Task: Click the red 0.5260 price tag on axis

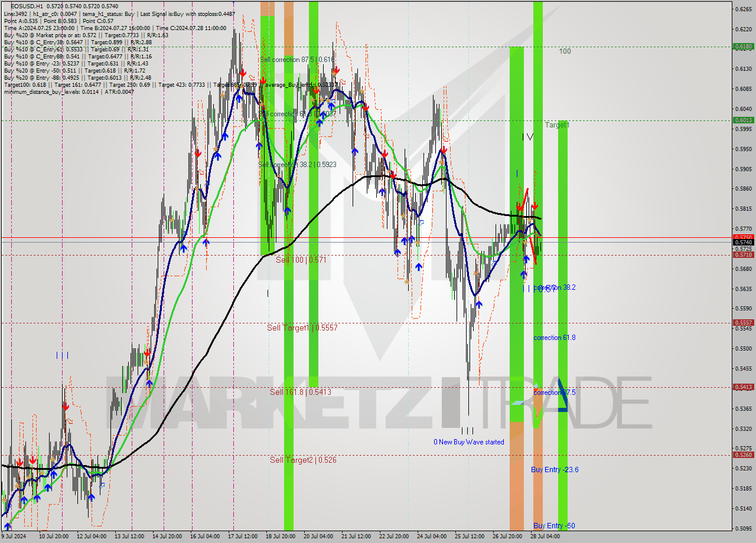Action: point(743,454)
